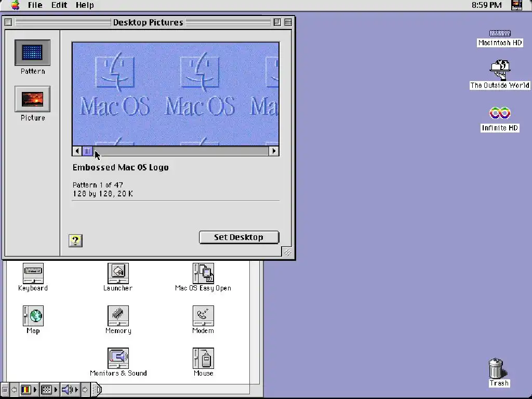
Task: Select the Trash icon
Action: point(497,368)
